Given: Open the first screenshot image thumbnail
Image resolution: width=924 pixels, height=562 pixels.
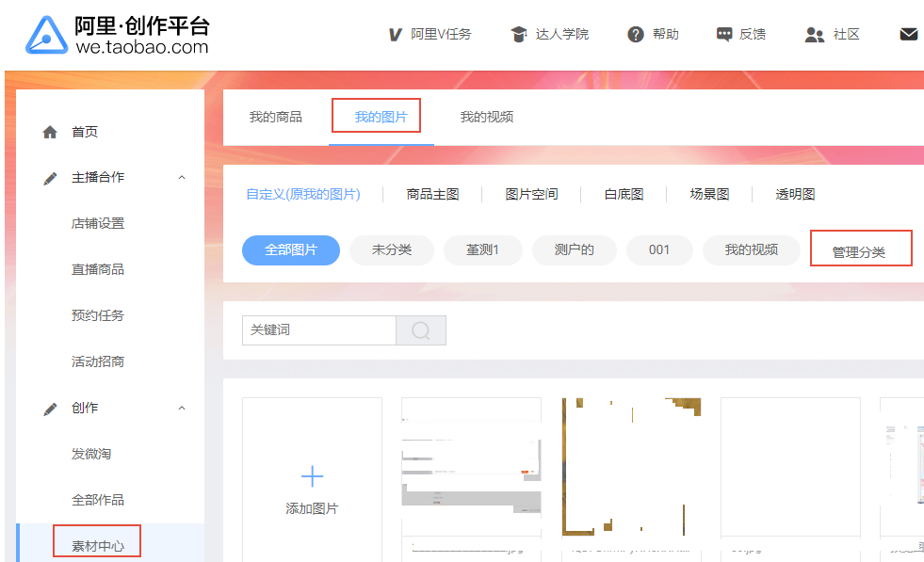Looking at the screenshot, I should click(472, 467).
